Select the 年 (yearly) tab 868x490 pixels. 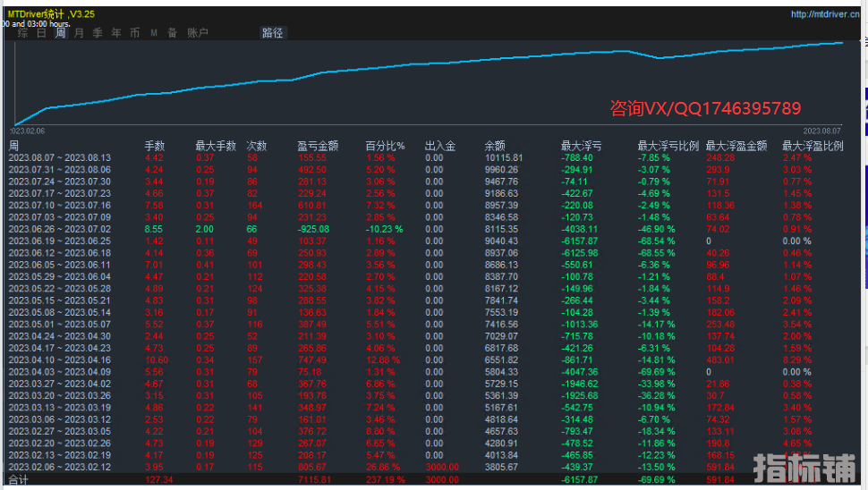pyautogui.click(x=116, y=33)
